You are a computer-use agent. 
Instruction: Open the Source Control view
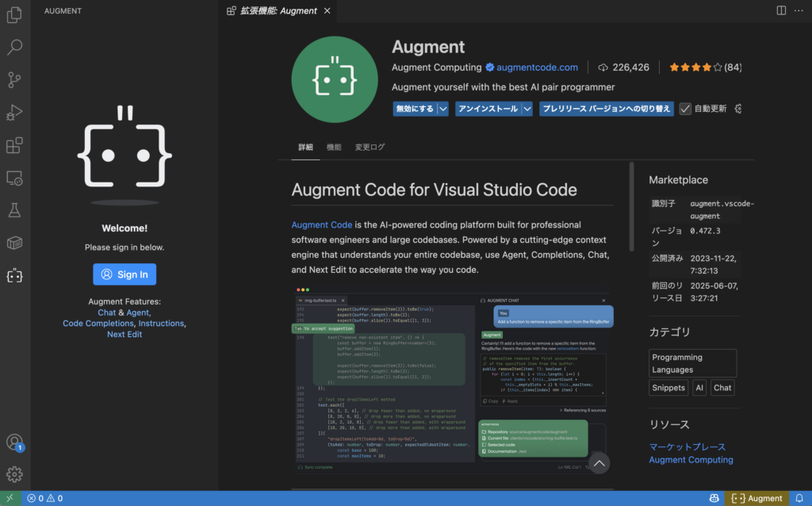[x=15, y=80]
